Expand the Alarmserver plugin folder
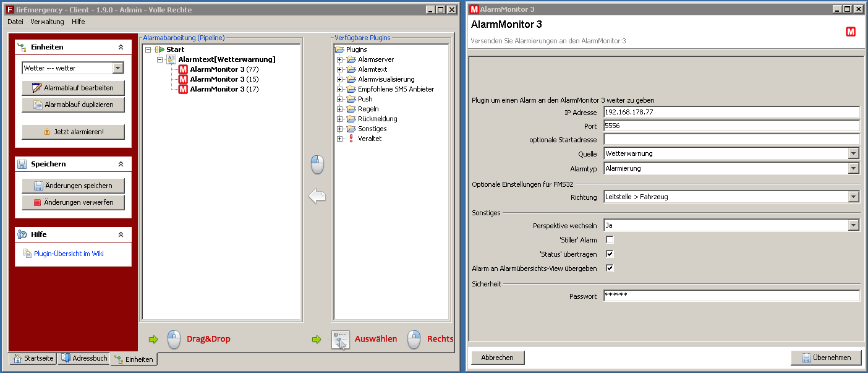The height and width of the screenshot is (373, 868). [x=339, y=59]
